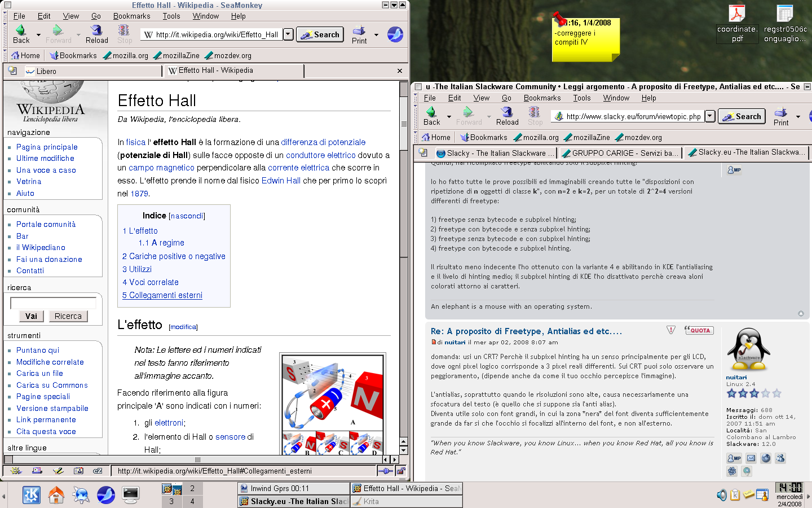
Task: Click the Search button in Wikipedia window
Action: 320,34
